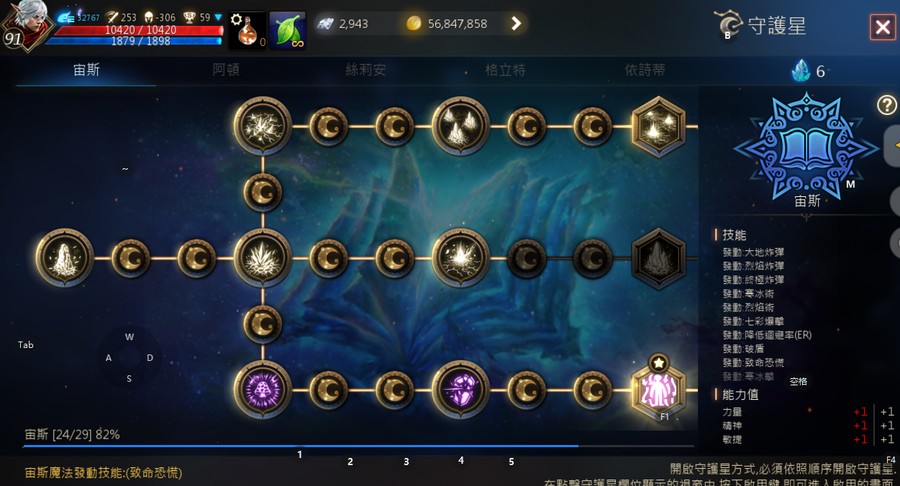Click the 發動:破盾 skill entry
The height and width of the screenshot is (486, 900).
click(743, 349)
